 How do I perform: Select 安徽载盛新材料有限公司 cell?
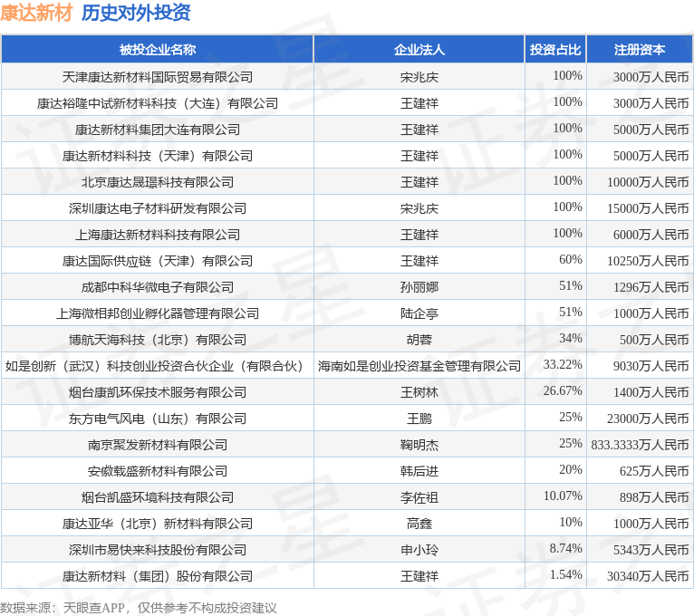pyautogui.click(x=157, y=471)
